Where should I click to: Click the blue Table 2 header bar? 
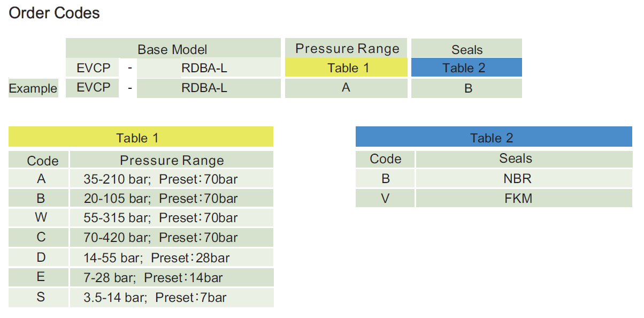tap(493, 138)
